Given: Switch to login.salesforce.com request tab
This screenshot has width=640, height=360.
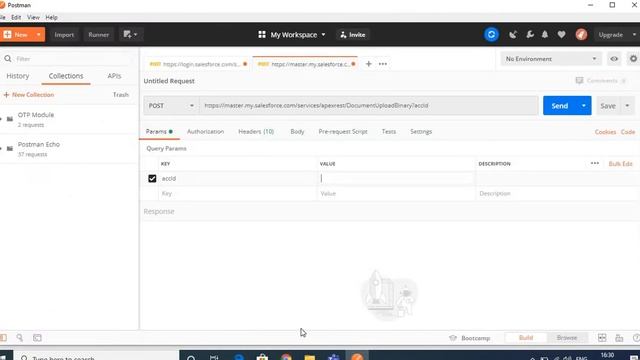Looking at the screenshot, I should point(198,64).
